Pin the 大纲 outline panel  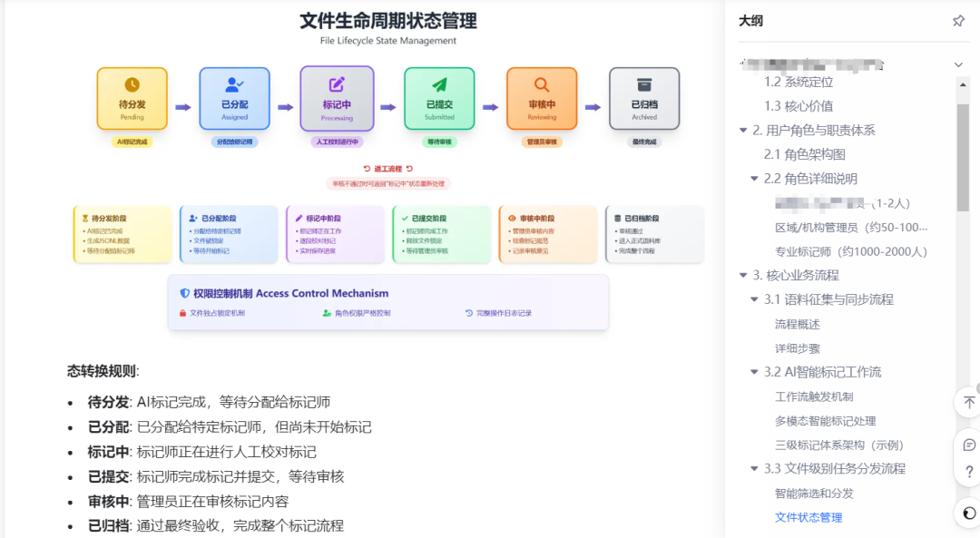(x=957, y=21)
